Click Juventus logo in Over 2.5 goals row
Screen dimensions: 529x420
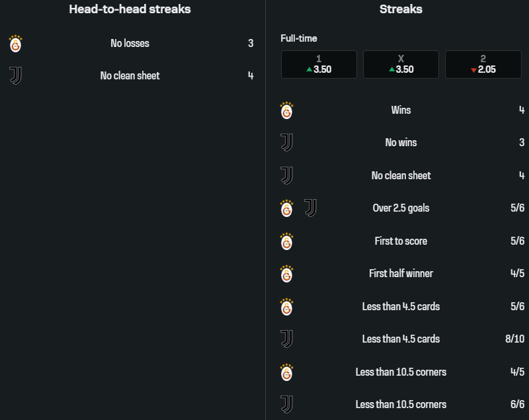point(310,208)
